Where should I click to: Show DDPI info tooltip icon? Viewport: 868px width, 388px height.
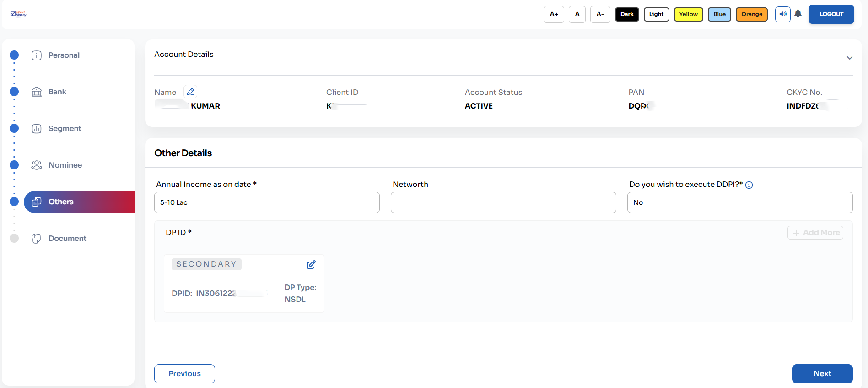[749, 185]
